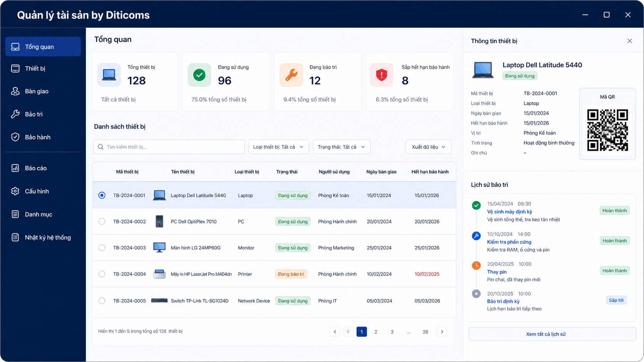
Task: Click the Thiết bị sidebar icon
Action: coord(15,68)
